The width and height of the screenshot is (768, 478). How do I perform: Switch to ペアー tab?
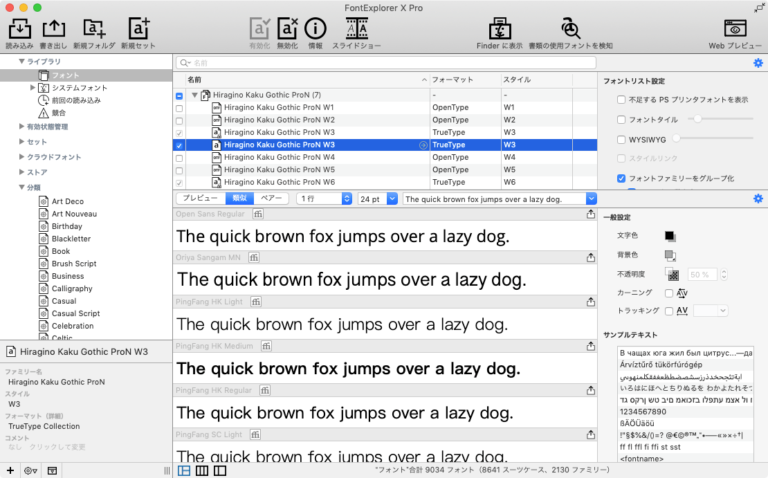click(271, 198)
